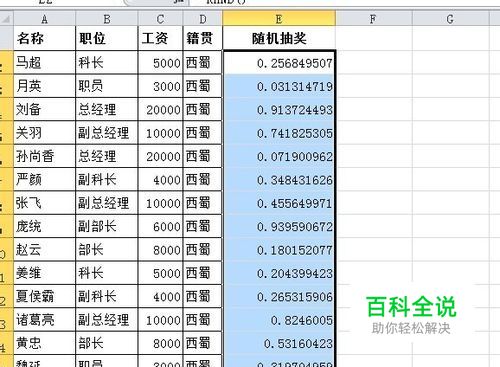Image resolution: width=500 pixels, height=367 pixels.
Task: Select 庞统's salary cell 6000
Action: tap(160, 226)
